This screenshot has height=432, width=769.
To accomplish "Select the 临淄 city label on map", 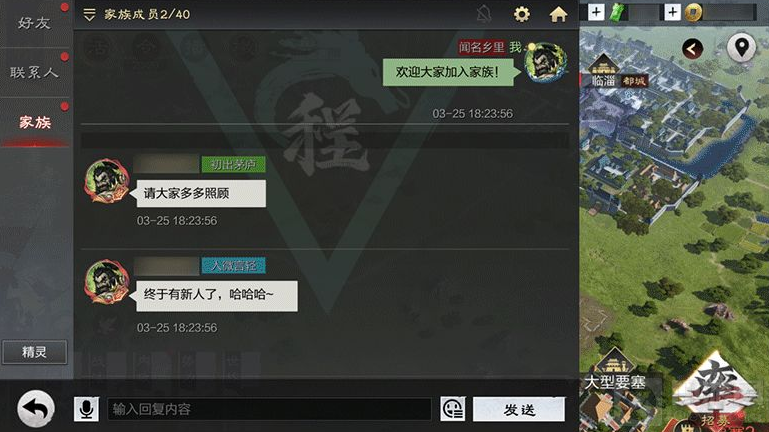I will point(603,80).
